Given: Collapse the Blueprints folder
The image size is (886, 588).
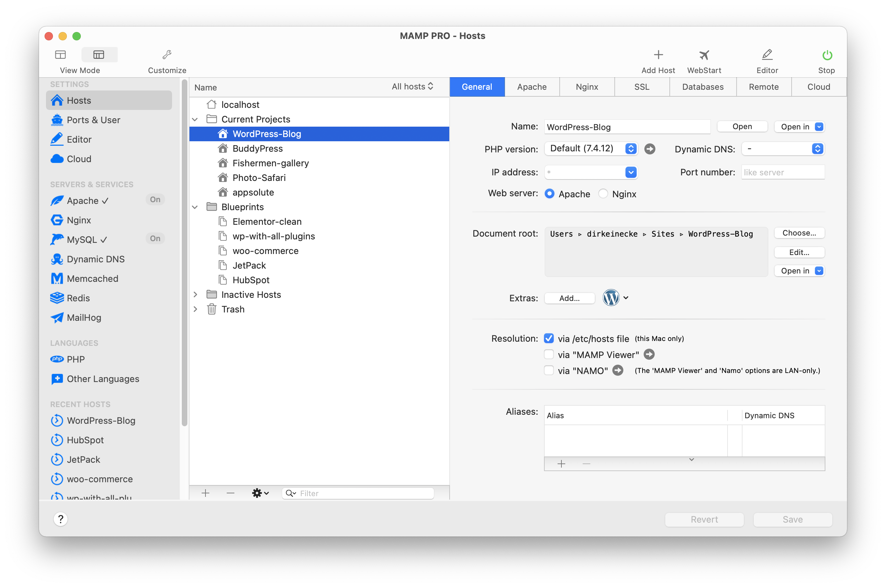Looking at the screenshot, I should point(195,207).
